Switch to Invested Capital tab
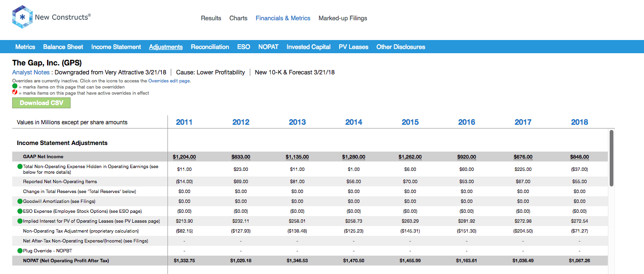The image size is (644, 274). pyautogui.click(x=308, y=47)
